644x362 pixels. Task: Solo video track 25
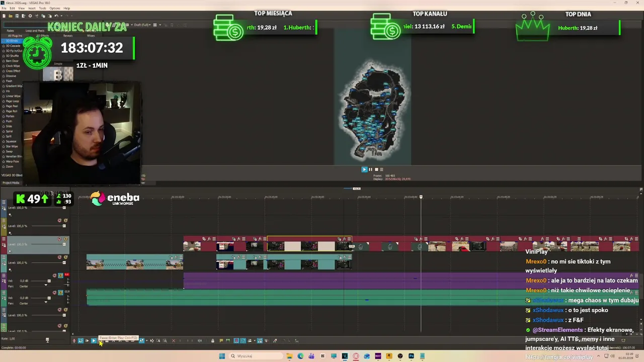pyautogui.click(x=65, y=220)
